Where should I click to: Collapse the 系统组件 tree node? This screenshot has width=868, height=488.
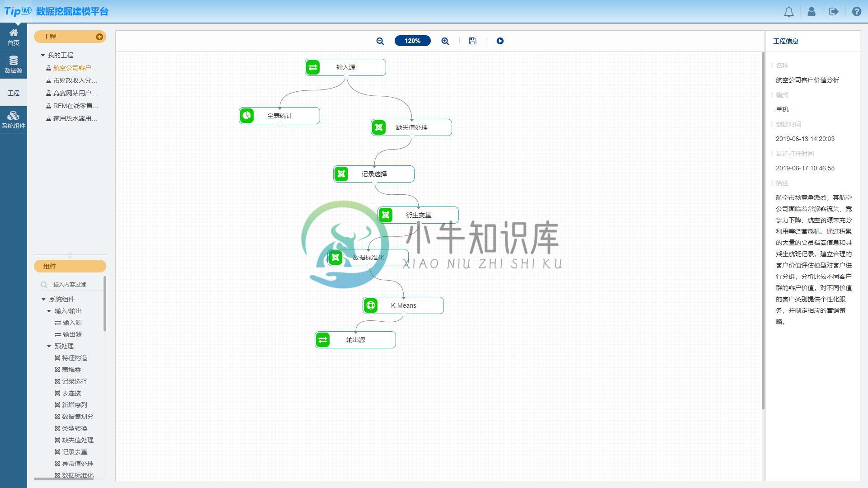43,299
